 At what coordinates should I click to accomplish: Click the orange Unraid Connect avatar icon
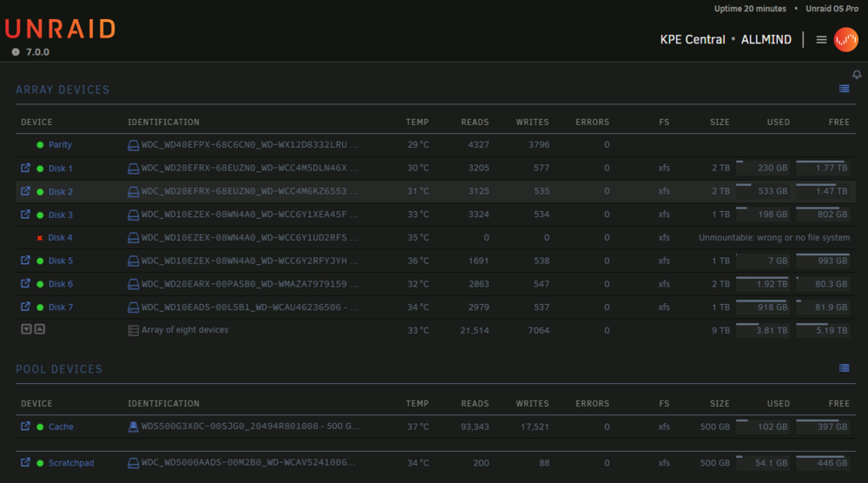point(845,39)
